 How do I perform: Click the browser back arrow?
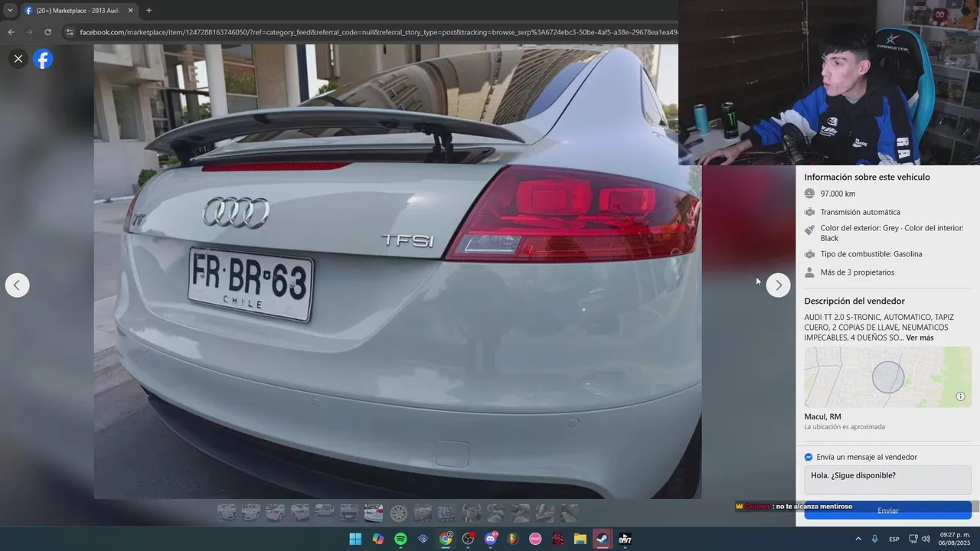(11, 32)
